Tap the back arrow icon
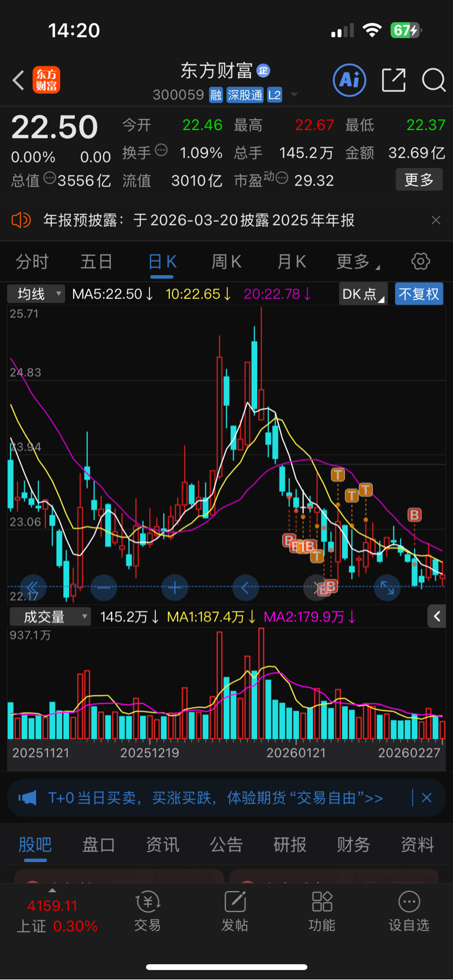Screen dimensions: 453x980 coord(18,80)
